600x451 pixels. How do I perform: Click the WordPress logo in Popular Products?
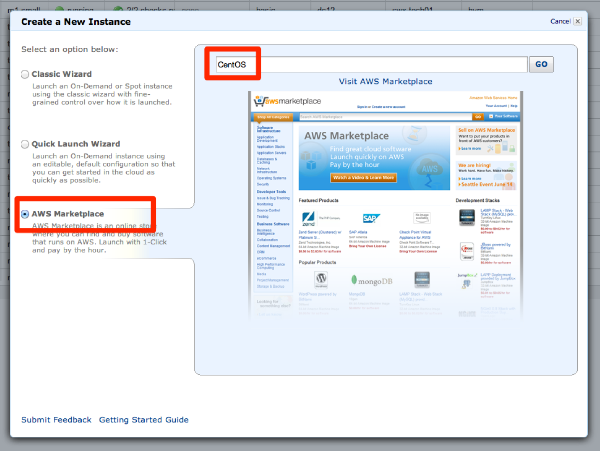pos(321,280)
